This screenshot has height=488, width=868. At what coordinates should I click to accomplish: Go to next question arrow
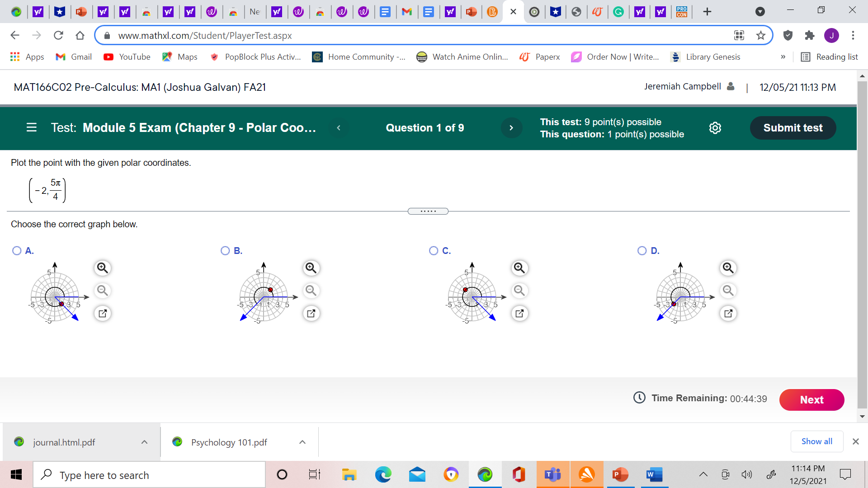[511, 128]
